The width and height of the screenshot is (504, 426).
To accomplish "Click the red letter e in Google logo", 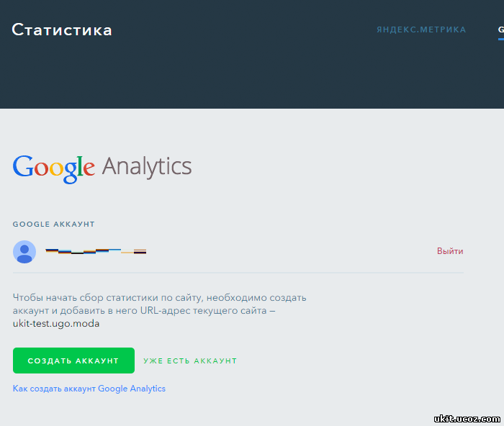I will [x=89, y=168].
